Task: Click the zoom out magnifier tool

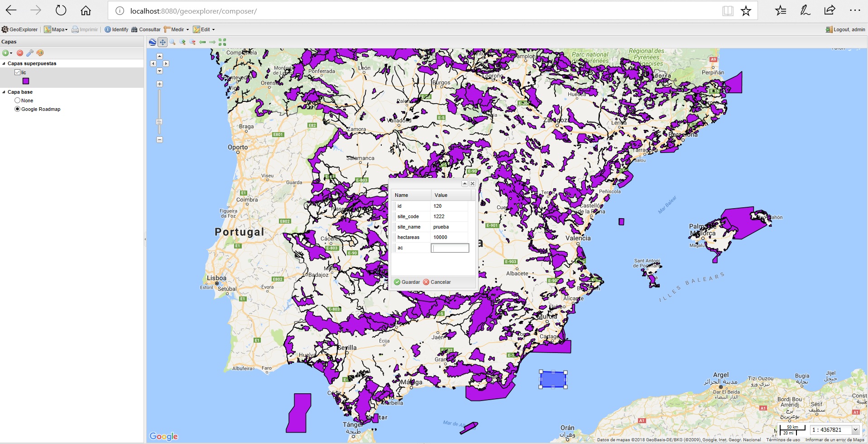Action: [192, 42]
